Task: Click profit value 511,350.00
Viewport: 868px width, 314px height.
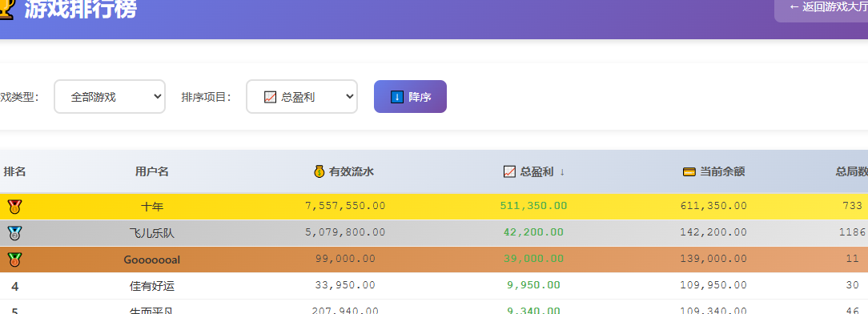Action: coord(533,206)
